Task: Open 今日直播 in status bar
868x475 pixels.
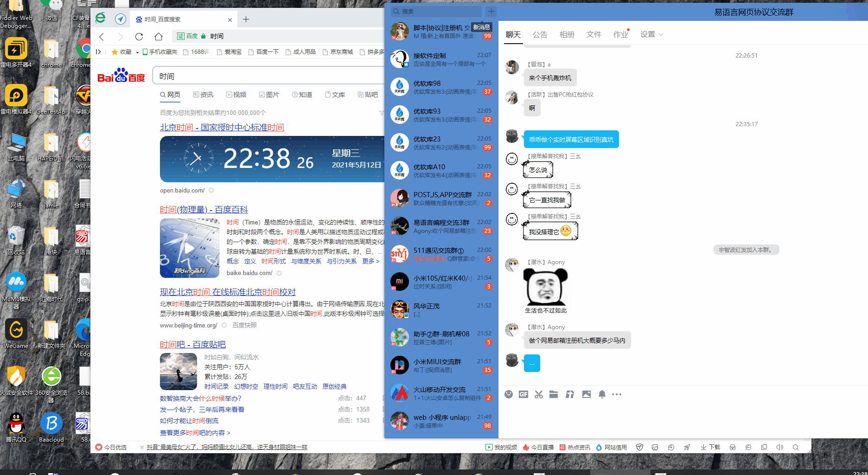Action: [x=538, y=447]
